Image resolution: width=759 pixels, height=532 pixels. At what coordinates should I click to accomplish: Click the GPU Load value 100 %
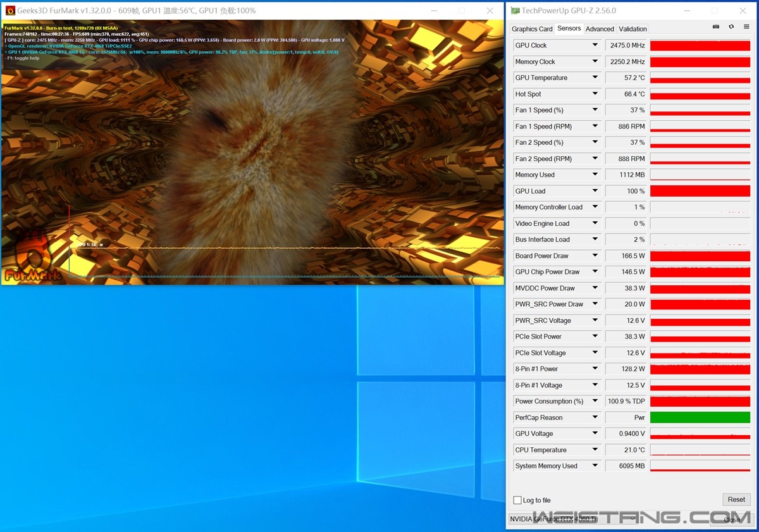[626, 191]
